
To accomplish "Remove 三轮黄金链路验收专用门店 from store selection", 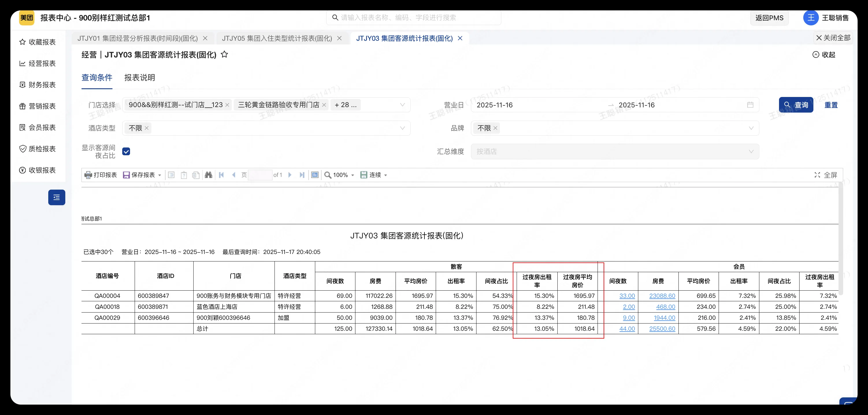I will (324, 105).
